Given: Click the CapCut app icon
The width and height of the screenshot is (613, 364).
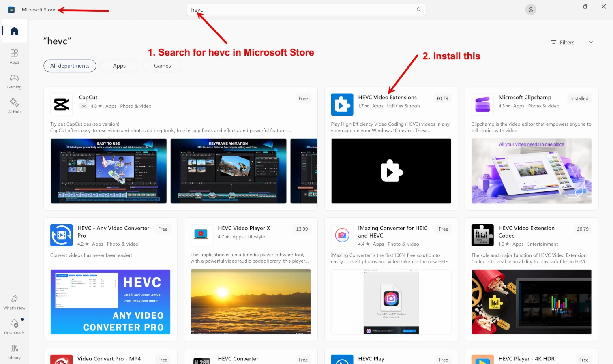Looking at the screenshot, I should point(61,105).
